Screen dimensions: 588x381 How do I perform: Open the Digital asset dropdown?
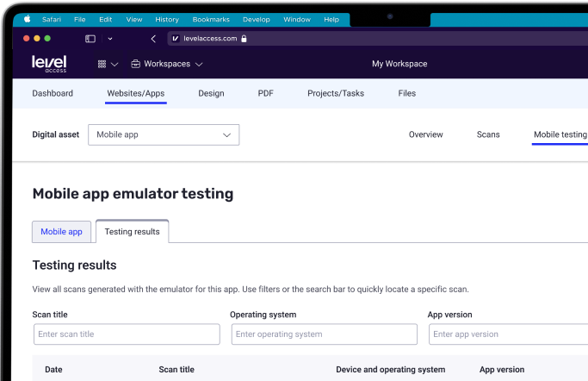coord(164,134)
